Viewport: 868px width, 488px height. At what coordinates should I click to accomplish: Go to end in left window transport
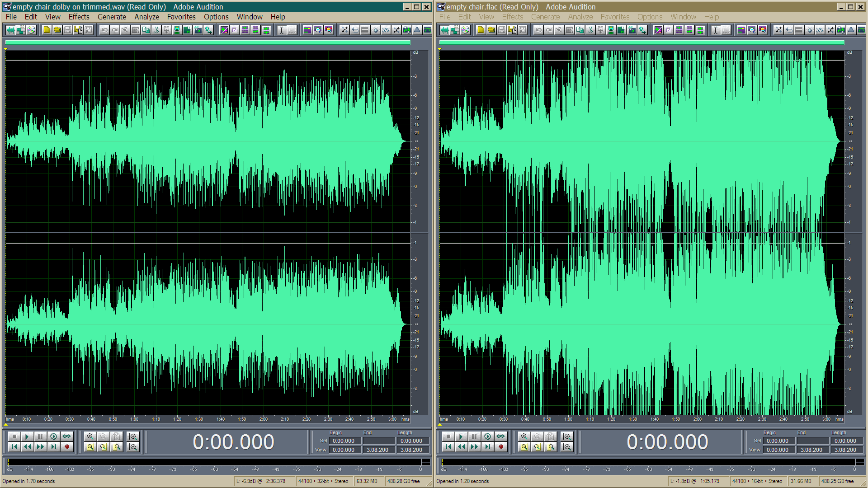click(x=53, y=446)
